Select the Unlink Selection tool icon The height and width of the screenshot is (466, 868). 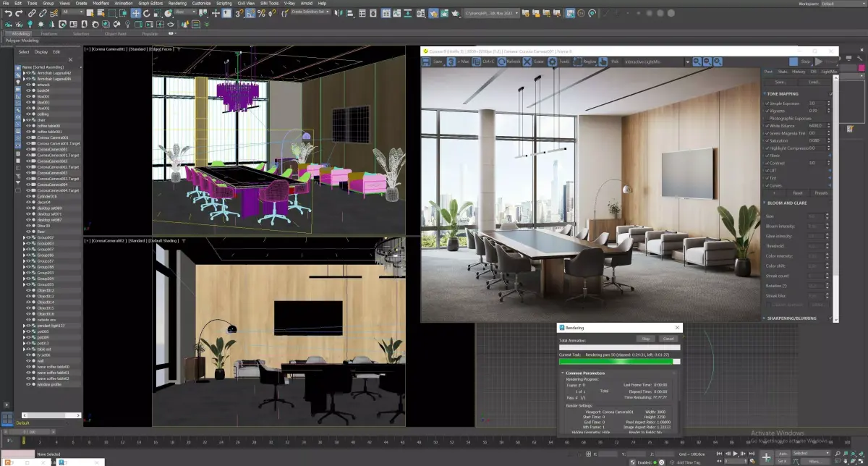(43, 14)
